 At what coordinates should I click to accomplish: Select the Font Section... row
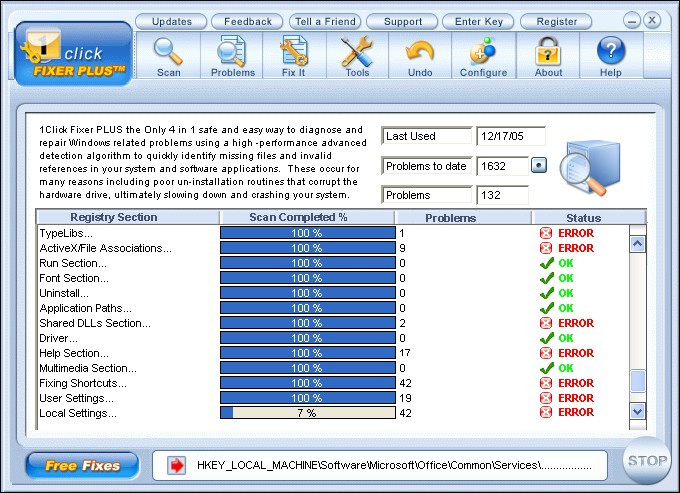pos(74,278)
